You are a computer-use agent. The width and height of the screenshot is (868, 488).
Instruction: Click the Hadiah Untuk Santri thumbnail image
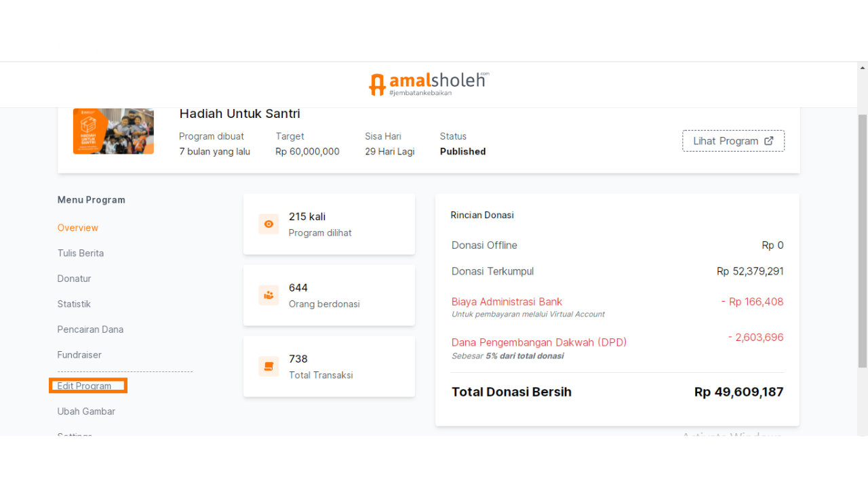point(113,131)
